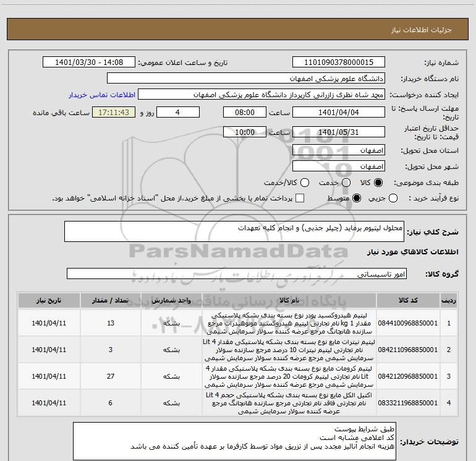Select the خدمت radio button
Image resolution: width=476 pixels, height=461 pixels.
point(346,183)
